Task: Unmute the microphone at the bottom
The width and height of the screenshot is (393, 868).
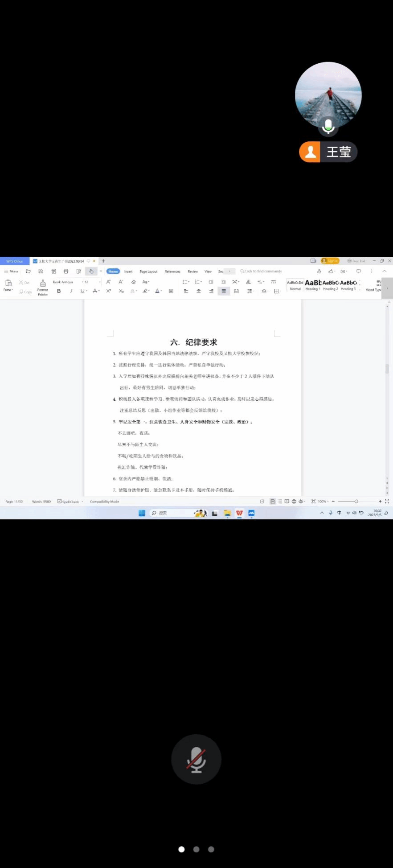Action: tap(196, 759)
